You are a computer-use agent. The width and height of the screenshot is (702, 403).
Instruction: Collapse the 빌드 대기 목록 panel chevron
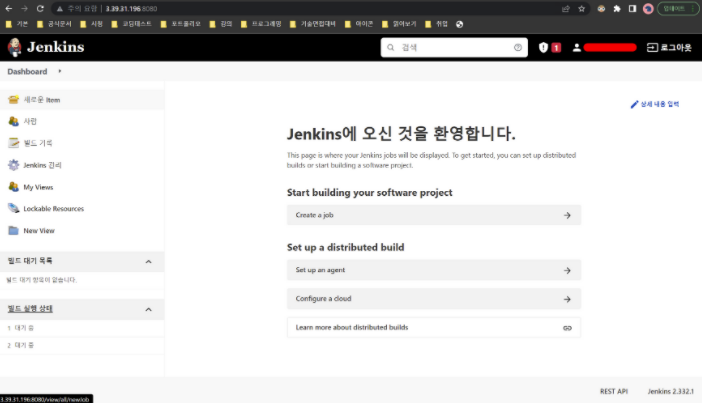click(149, 262)
